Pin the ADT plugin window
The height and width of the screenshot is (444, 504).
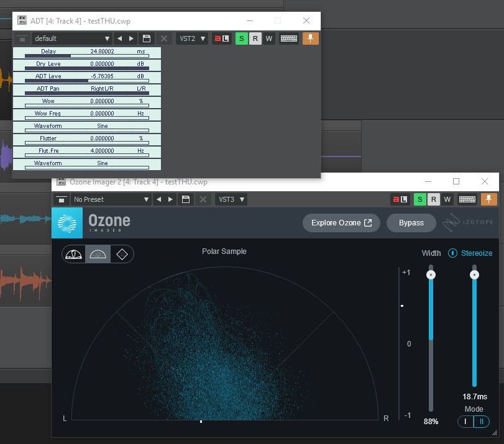pyautogui.click(x=311, y=39)
